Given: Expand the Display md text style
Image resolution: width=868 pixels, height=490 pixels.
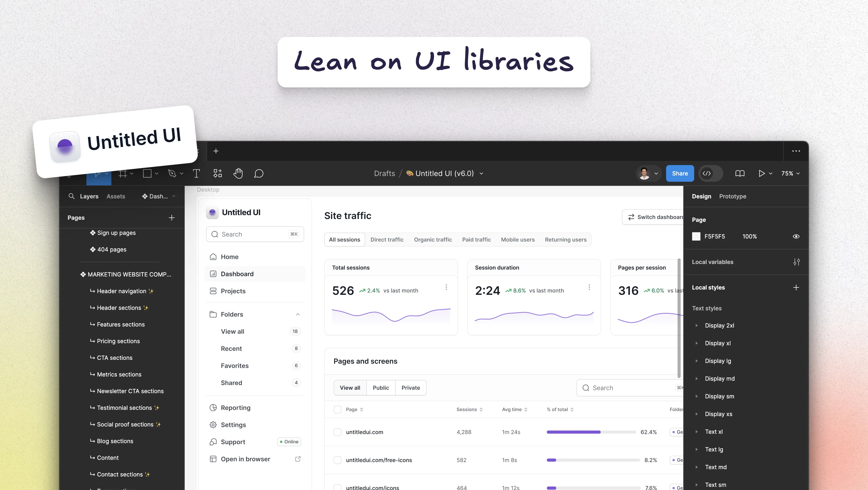Looking at the screenshot, I should click(697, 378).
